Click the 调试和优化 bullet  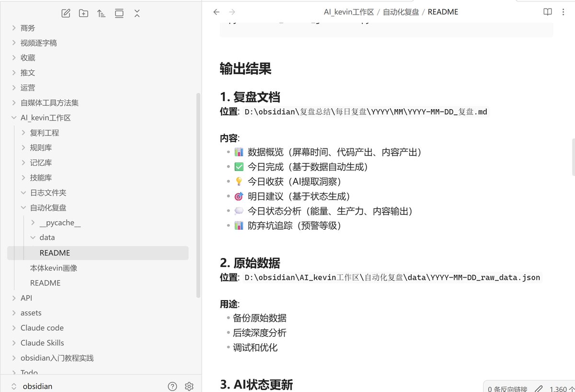[x=255, y=347]
